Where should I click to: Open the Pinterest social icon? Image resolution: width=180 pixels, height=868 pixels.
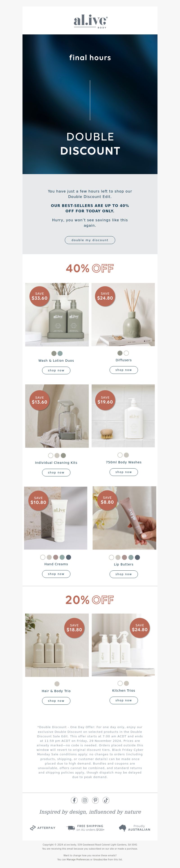coord(95,800)
